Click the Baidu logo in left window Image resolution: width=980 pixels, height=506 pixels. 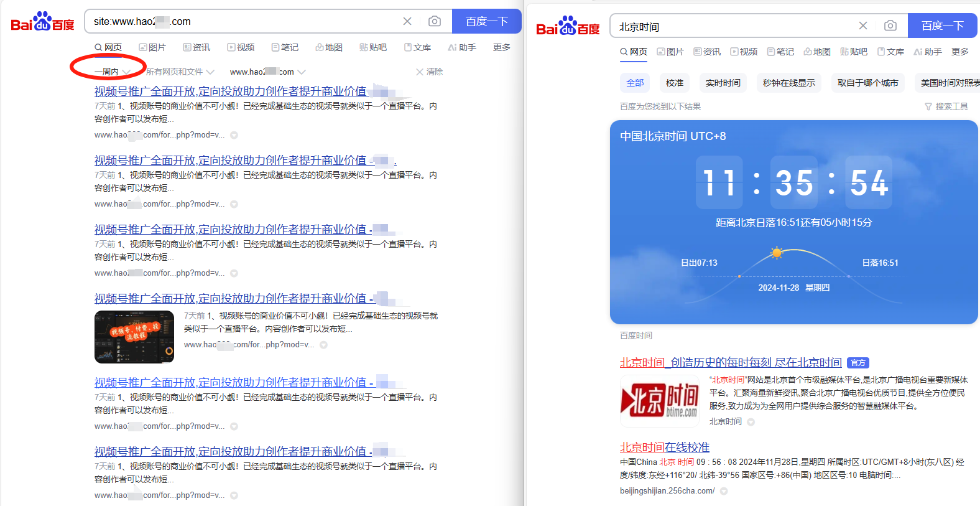42,22
